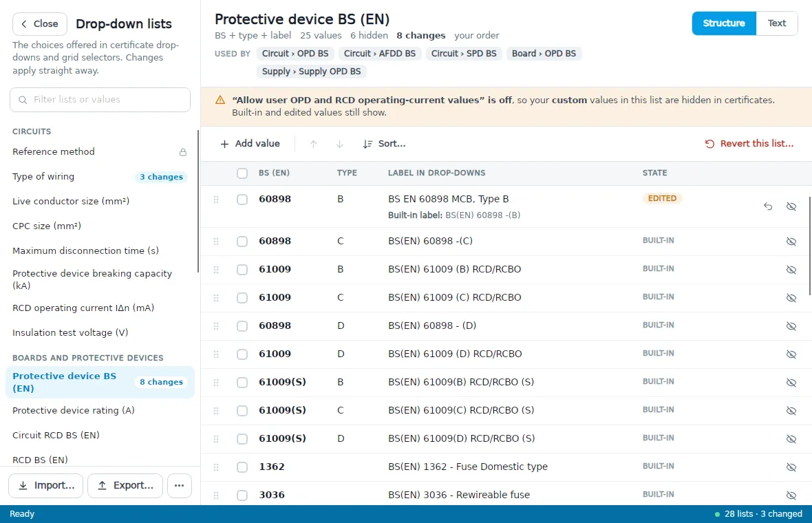Click the search magnifier icon
Image resolution: width=812 pixels, height=523 pixels.
[23, 100]
